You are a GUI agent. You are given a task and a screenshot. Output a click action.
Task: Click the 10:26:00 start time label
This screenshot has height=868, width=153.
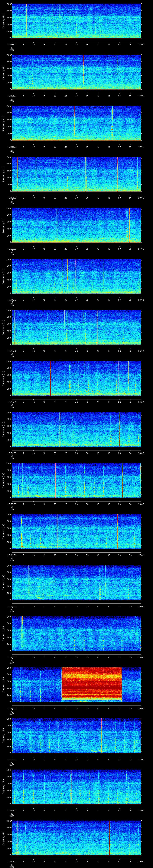point(12,555)
